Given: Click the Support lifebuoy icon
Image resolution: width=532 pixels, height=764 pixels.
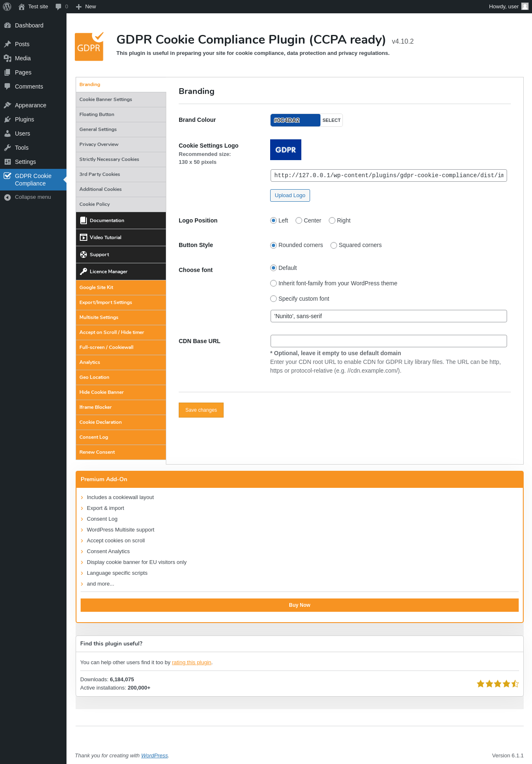Looking at the screenshot, I should click(x=84, y=255).
